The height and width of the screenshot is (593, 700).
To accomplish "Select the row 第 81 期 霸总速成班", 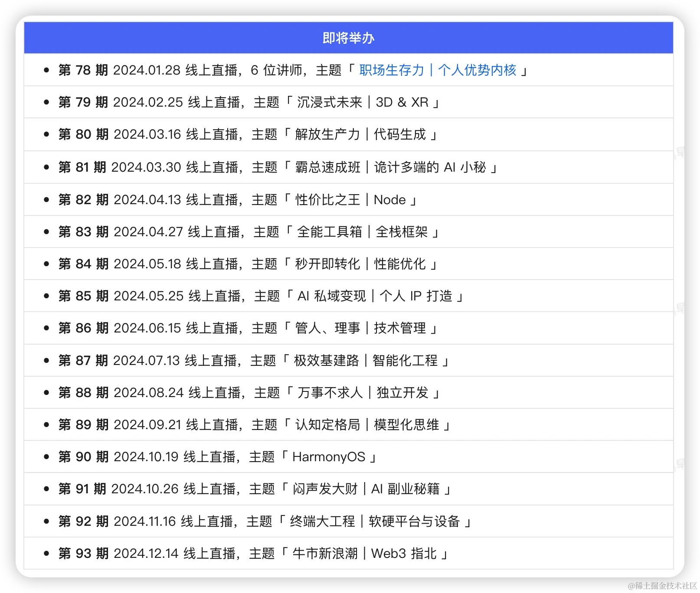I will coord(349,167).
